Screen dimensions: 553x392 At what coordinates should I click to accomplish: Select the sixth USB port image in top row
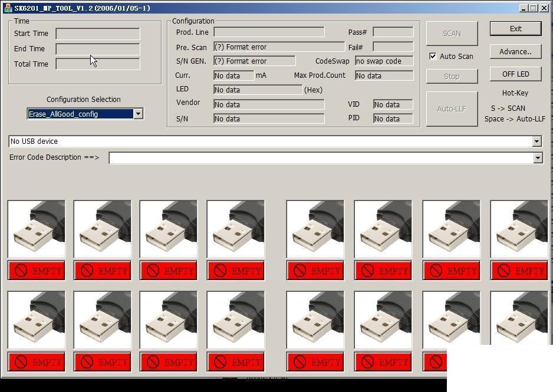tap(383, 229)
